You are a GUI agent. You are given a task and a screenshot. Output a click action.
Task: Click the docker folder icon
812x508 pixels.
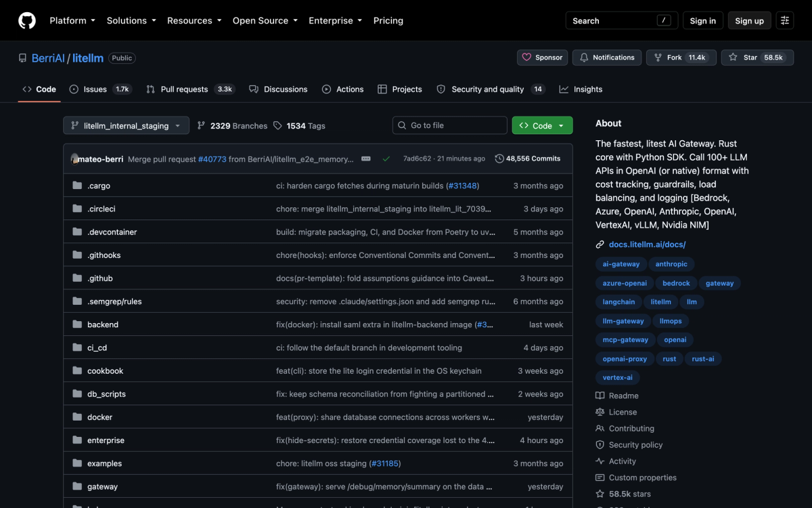click(x=77, y=417)
